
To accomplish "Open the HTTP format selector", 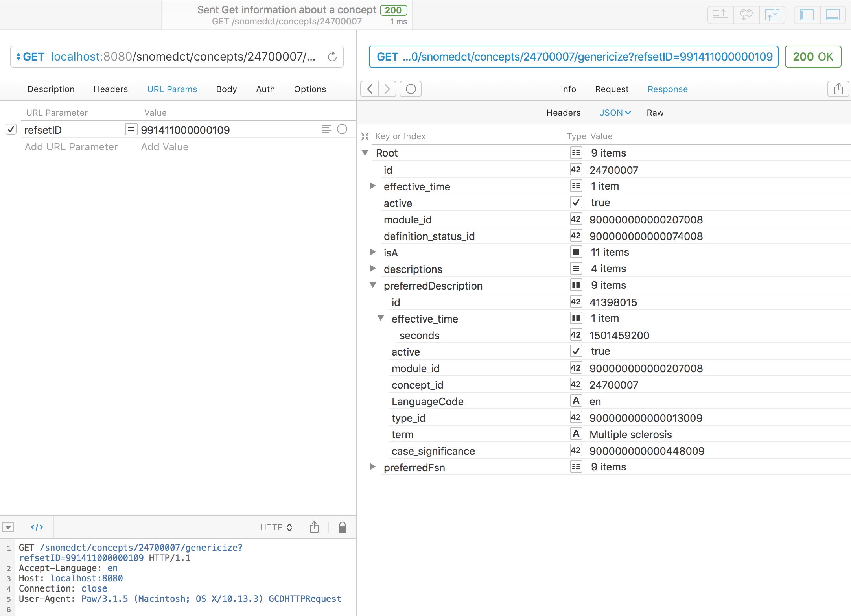I will pyautogui.click(x=276, y=527).
